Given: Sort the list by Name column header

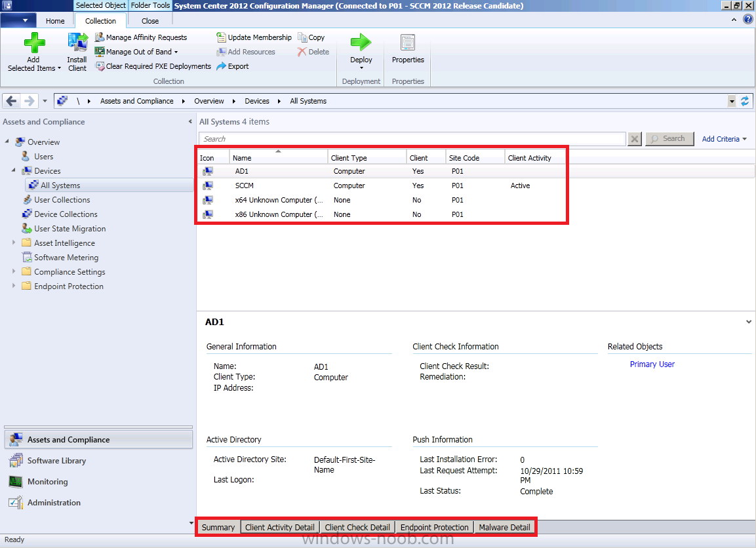Looking at the screenshot, I should (x=278, y=157).
